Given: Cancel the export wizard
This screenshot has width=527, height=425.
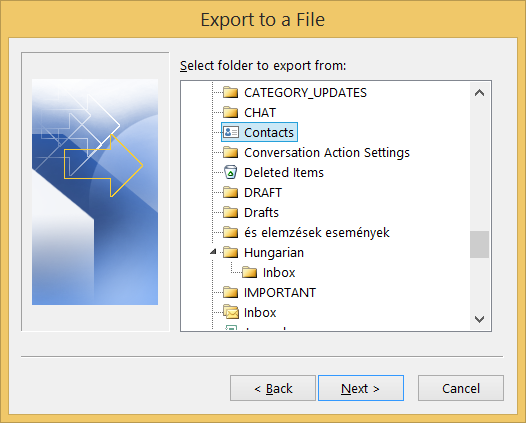Looking at the screenshot, I should (461, 388).
